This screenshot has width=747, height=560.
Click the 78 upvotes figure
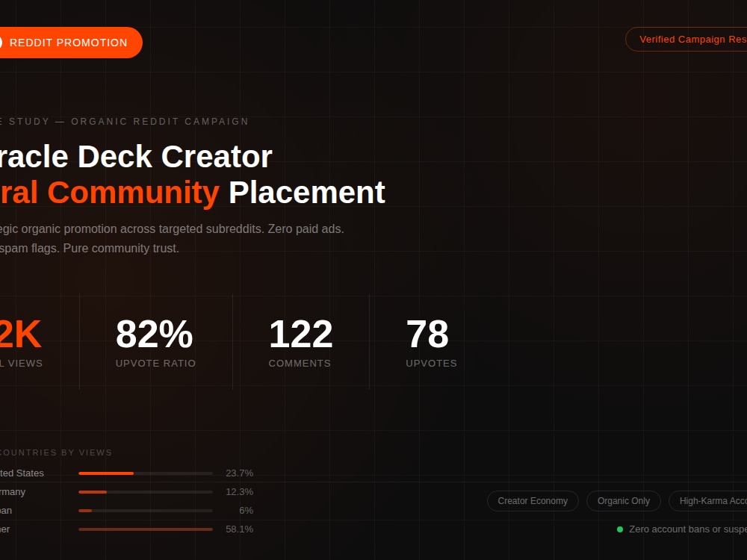click(427, 334)
